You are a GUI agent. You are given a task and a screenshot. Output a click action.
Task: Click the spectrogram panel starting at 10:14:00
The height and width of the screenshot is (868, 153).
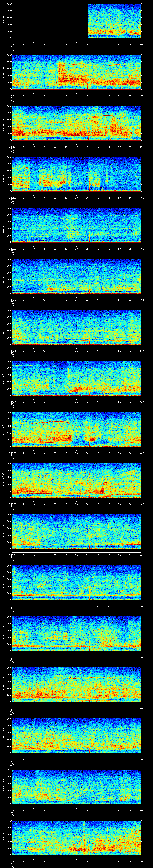click(77, 276)
